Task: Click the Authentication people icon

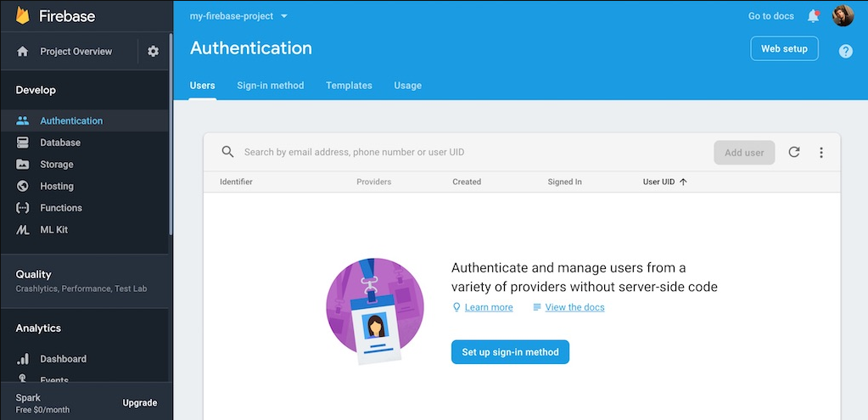Action: coord(23,120)
